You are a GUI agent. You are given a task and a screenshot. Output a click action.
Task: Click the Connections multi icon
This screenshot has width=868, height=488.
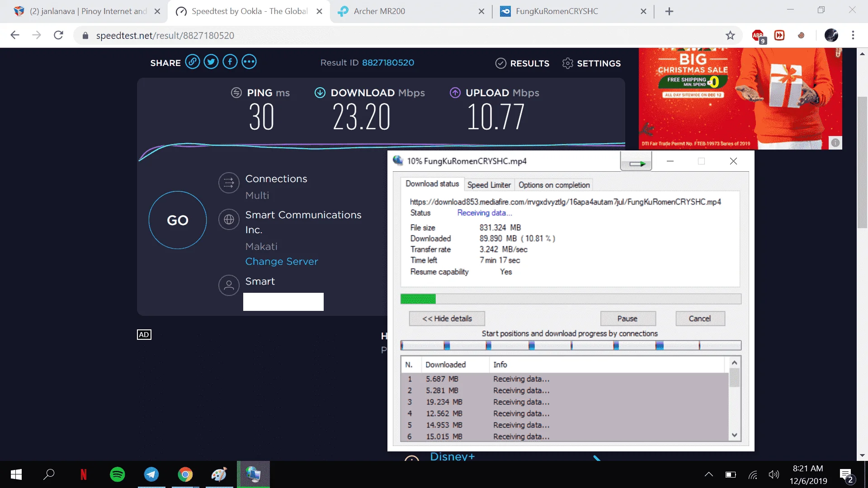click(229, 183)
